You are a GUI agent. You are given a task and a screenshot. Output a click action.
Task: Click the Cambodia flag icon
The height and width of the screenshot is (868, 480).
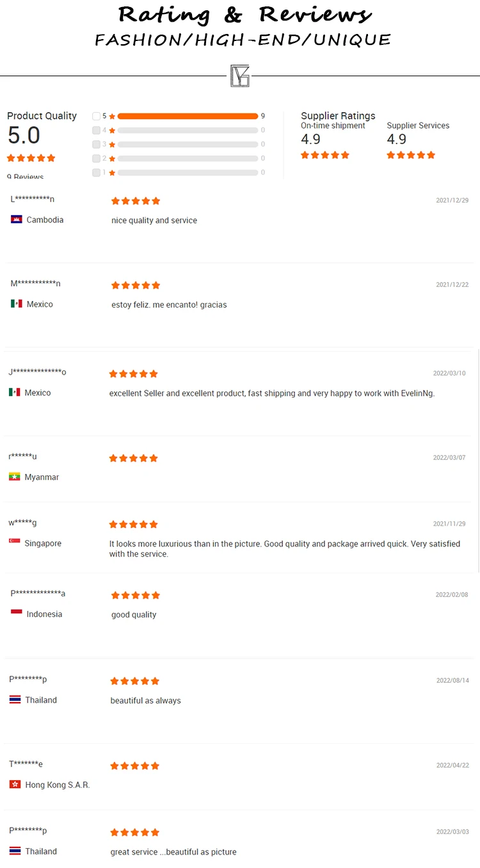pos(17,220)
